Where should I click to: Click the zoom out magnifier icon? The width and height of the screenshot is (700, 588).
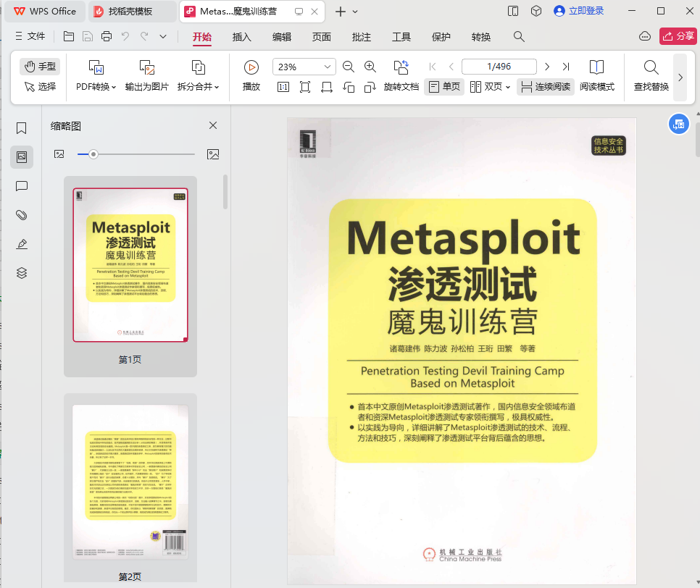[x=349, y=67]
